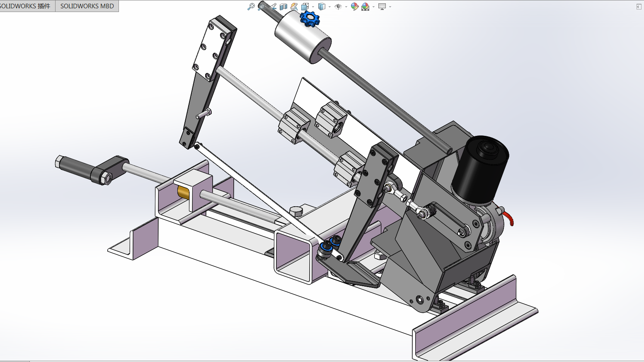Open the Apply Scene dropdown arrow
Screen dimensions: 644x362
click(373, 7)
